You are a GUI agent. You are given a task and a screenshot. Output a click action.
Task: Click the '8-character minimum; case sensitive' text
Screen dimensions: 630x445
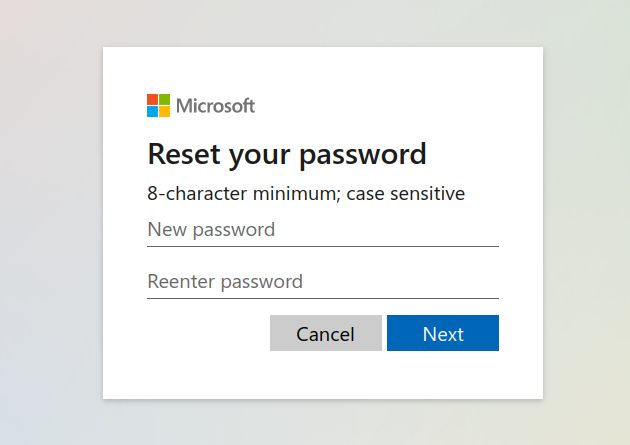(x=306, y=194)
